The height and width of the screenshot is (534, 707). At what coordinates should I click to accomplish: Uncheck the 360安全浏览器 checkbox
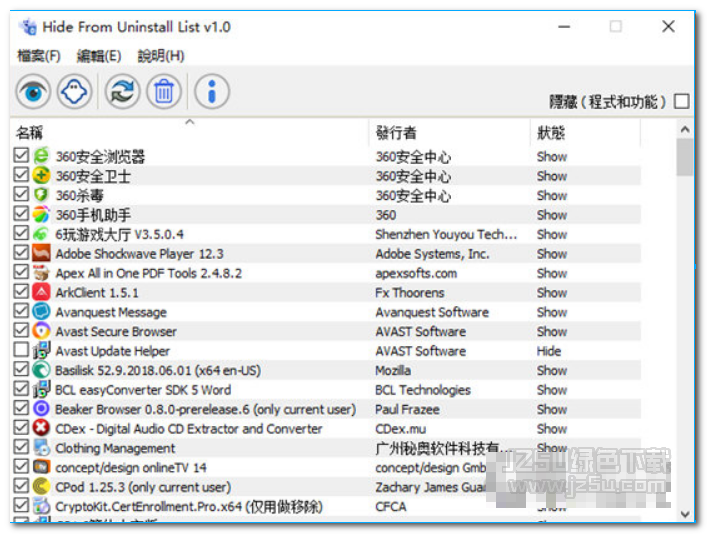tap(21, 155)
